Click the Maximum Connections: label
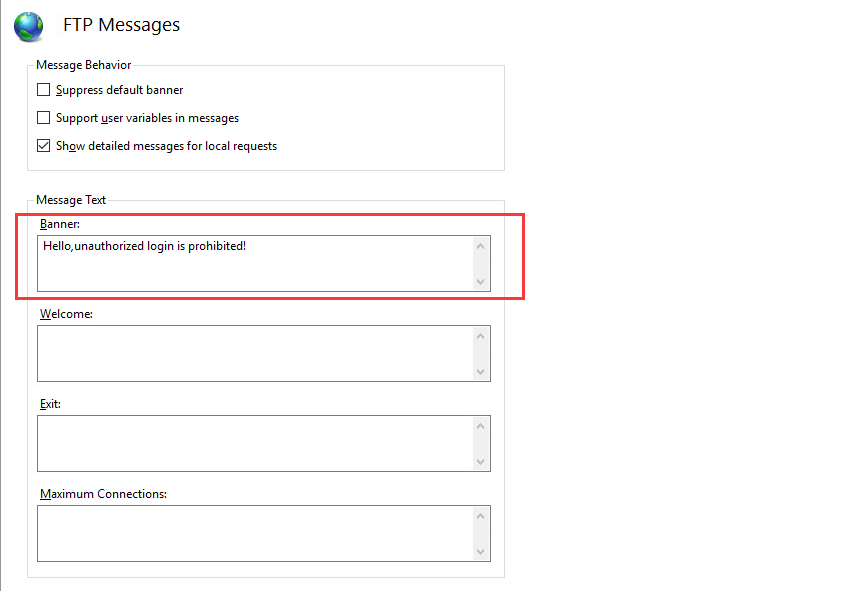 click(x=103, y=494)
